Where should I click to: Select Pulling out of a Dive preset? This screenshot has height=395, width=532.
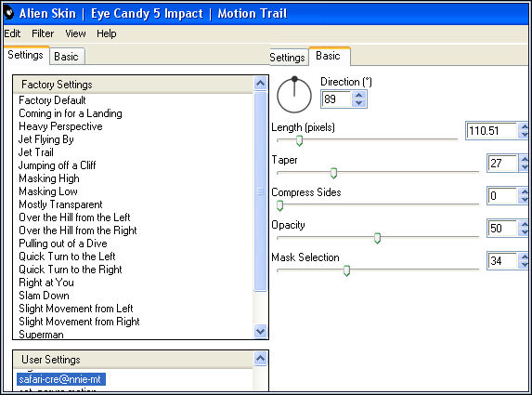point(63,244)
